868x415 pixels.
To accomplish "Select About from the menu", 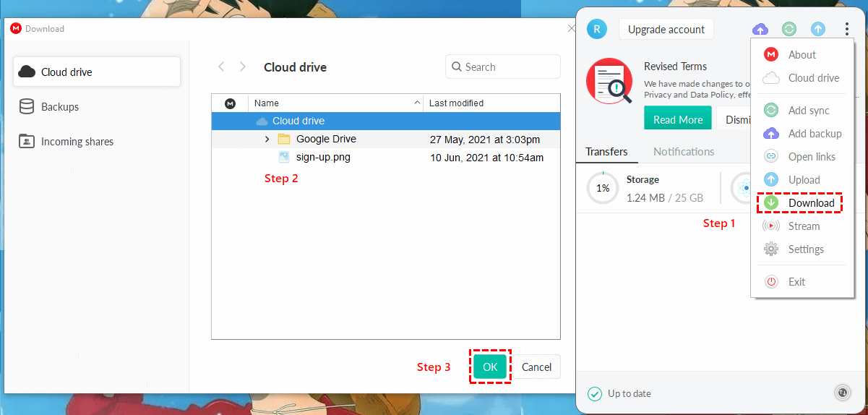I will 802,54.
